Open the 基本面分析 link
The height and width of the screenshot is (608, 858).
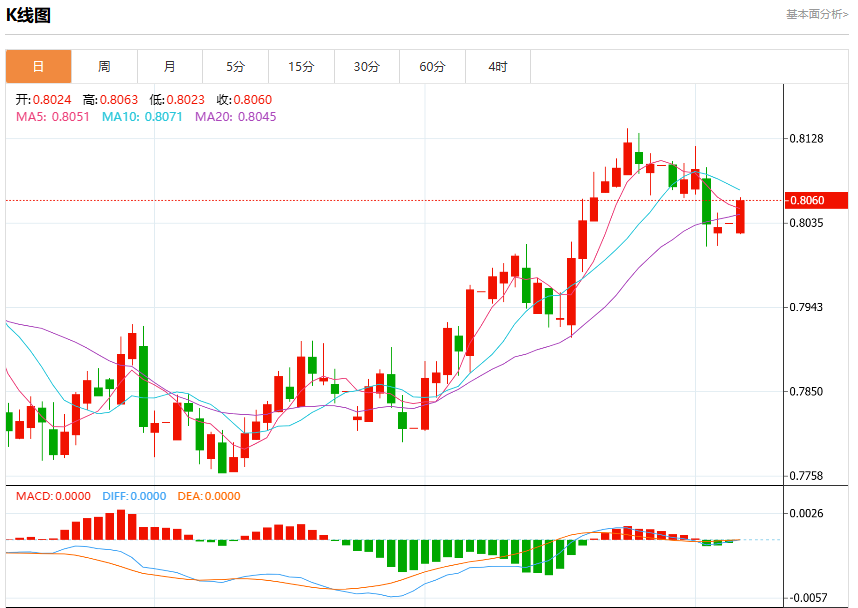coord(817,14)
